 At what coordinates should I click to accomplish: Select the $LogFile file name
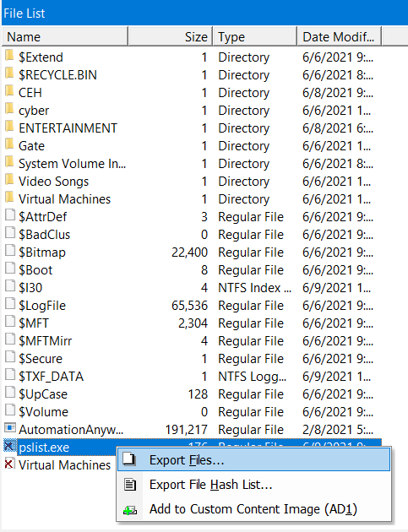[42, 306]
